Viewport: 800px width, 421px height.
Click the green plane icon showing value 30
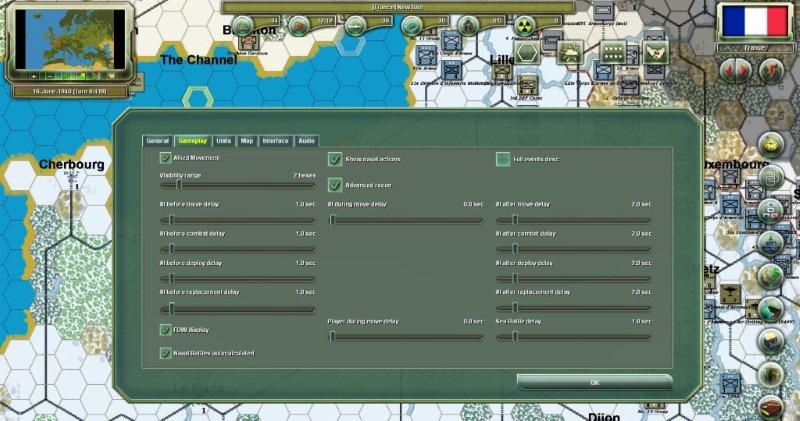click(x=411, y=25)
